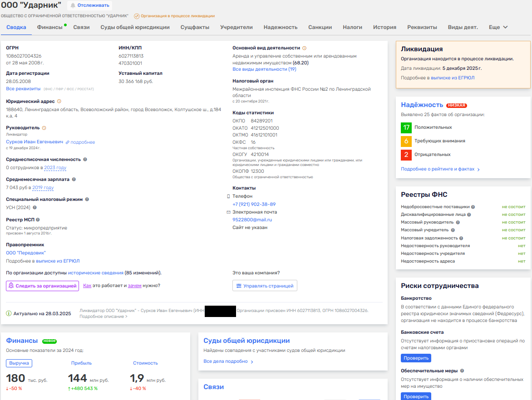Click the clock icon next to Основной вид деятельности
The width and height of the screenshot is (532, 400).
304,48
